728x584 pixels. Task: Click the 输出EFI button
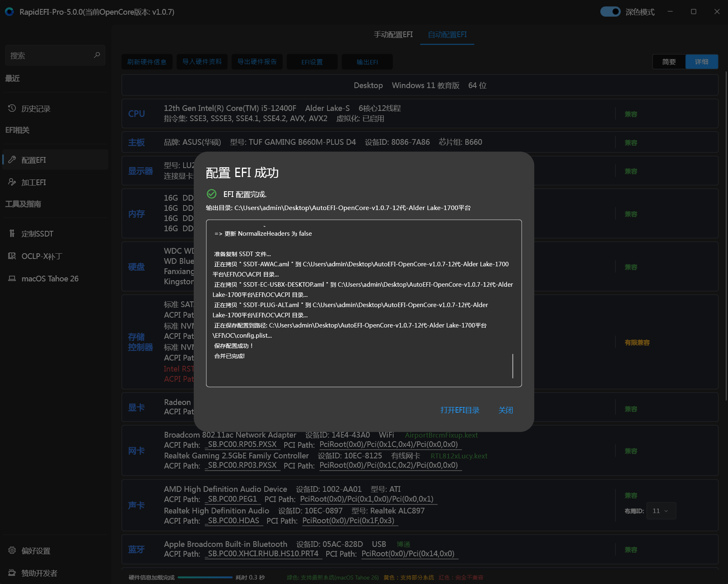367,62
